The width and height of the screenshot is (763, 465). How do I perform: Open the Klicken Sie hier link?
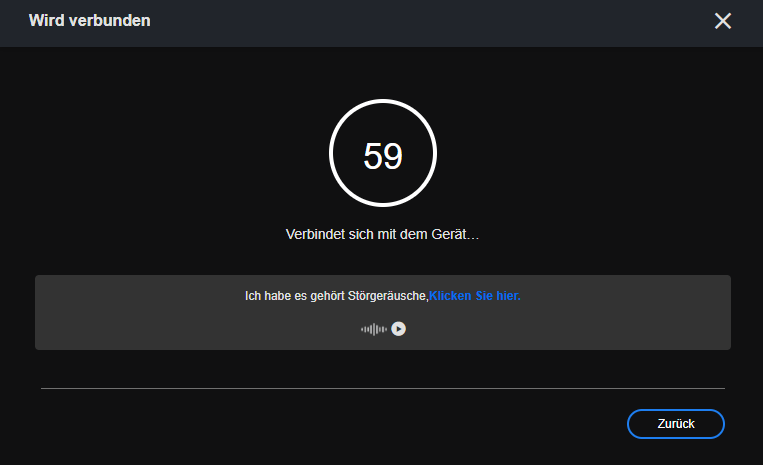[474, 296]
